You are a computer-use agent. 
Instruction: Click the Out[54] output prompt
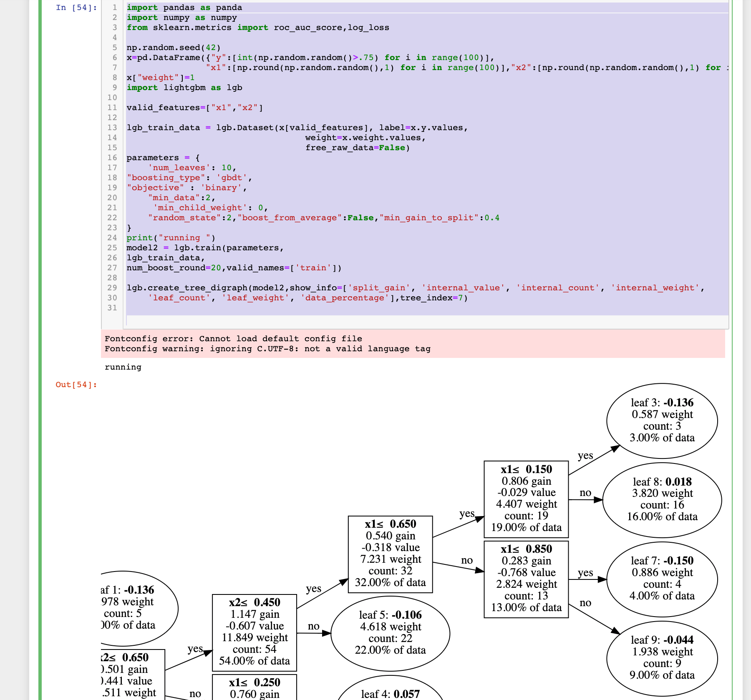76,385
